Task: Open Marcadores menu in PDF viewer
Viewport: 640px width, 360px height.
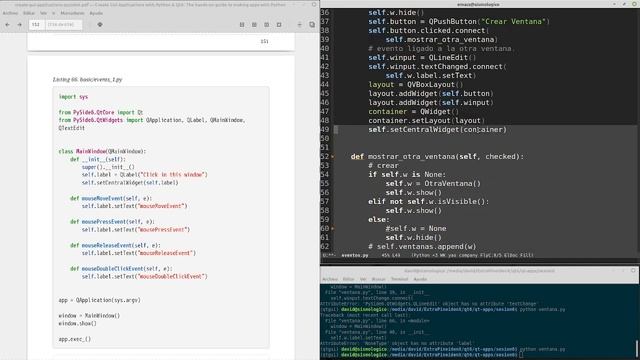Action: click(x=72, y=13)
